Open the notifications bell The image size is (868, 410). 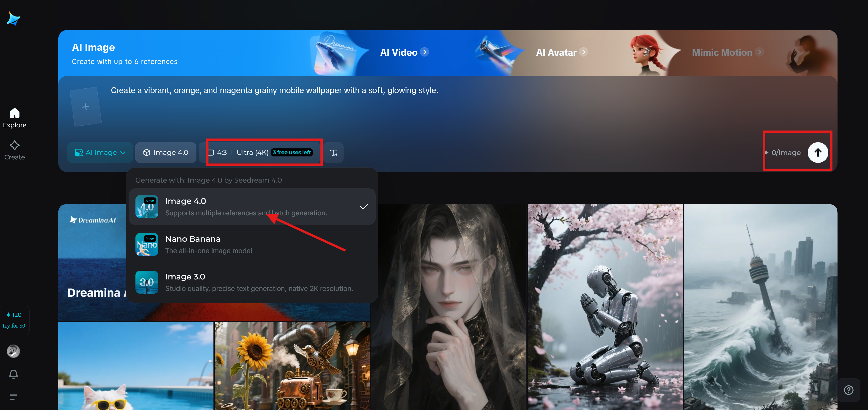(x=14, y=374)
